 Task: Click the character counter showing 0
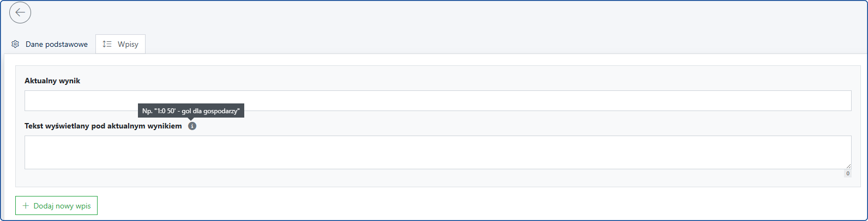coord(847,174)
